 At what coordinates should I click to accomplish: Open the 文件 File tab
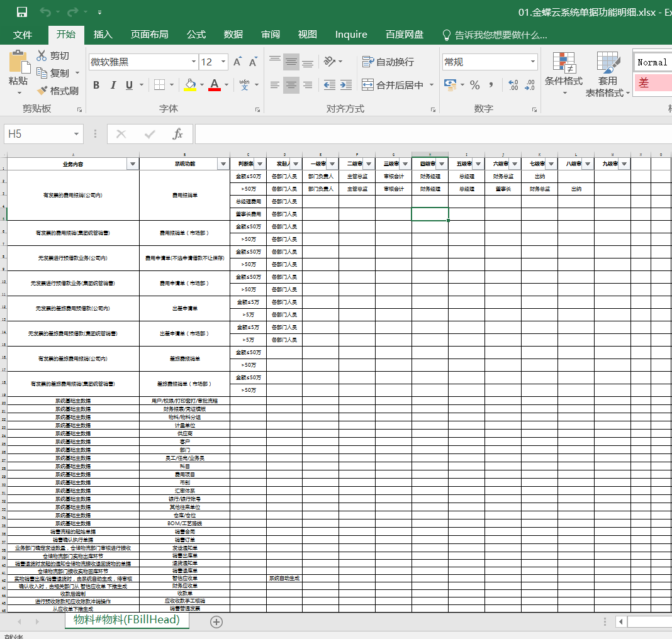point(23,35)
